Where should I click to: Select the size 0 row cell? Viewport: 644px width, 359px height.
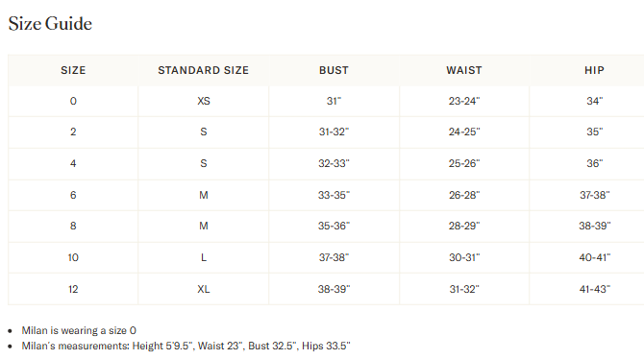(73, 101)
